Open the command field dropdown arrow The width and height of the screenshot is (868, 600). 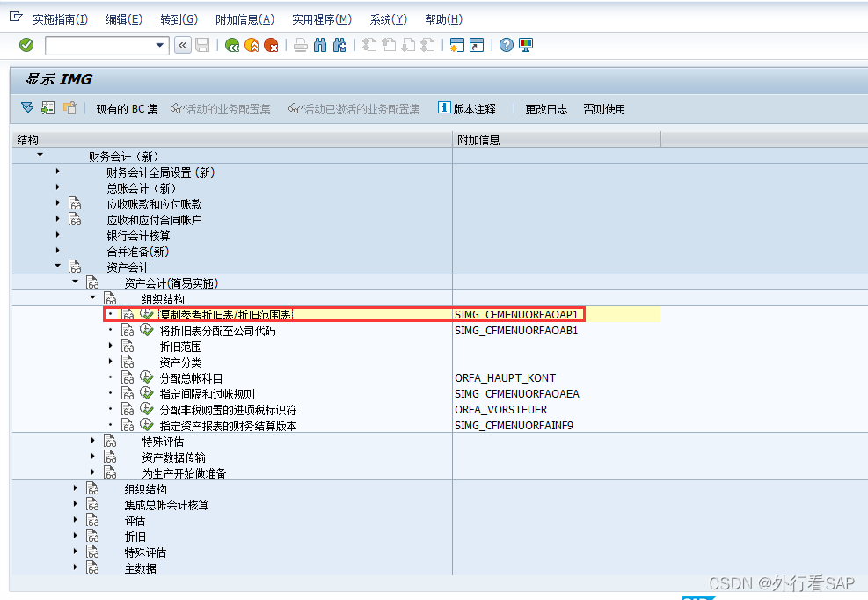[159, 45]
